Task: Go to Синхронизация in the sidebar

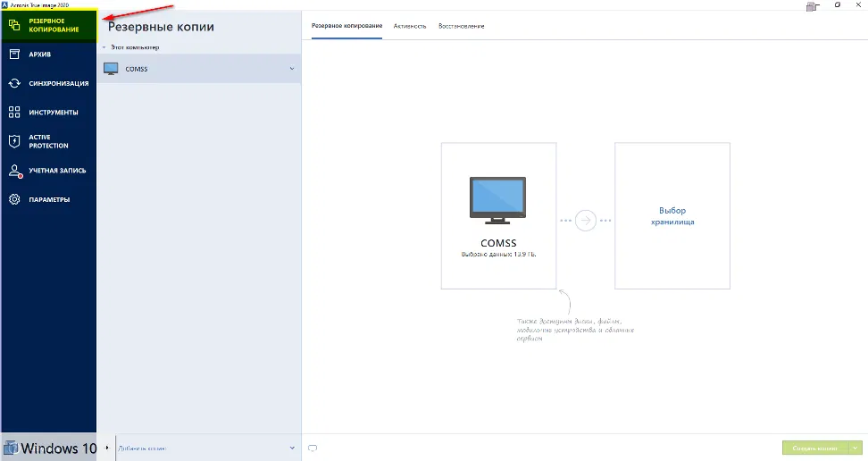Action: (49, 83)
